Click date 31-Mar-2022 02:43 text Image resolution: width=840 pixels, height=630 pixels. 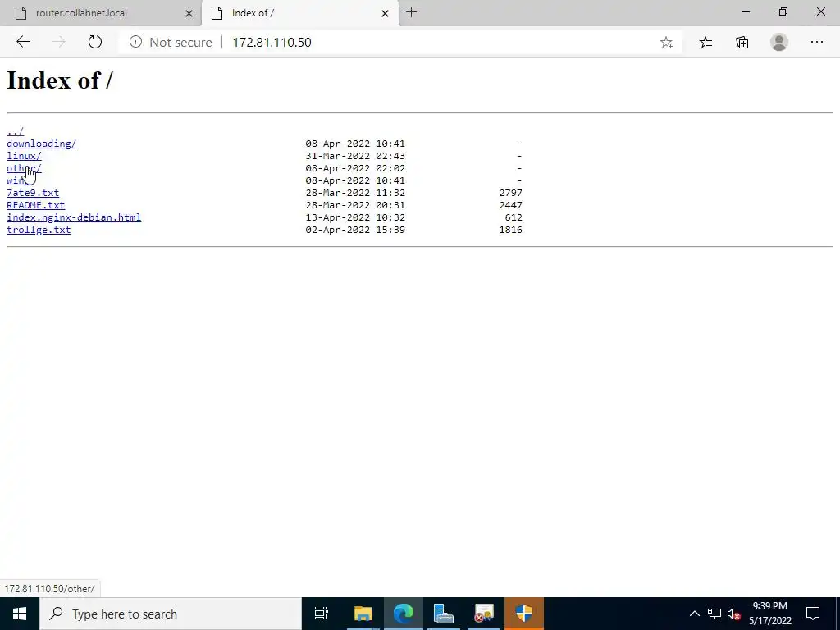coord(355,156)
